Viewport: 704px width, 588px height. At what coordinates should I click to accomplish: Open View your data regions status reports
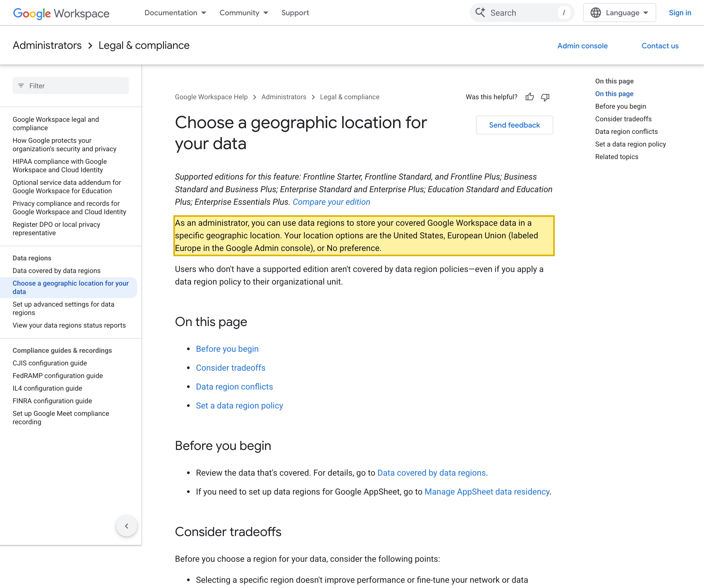[x=69, y=325]
